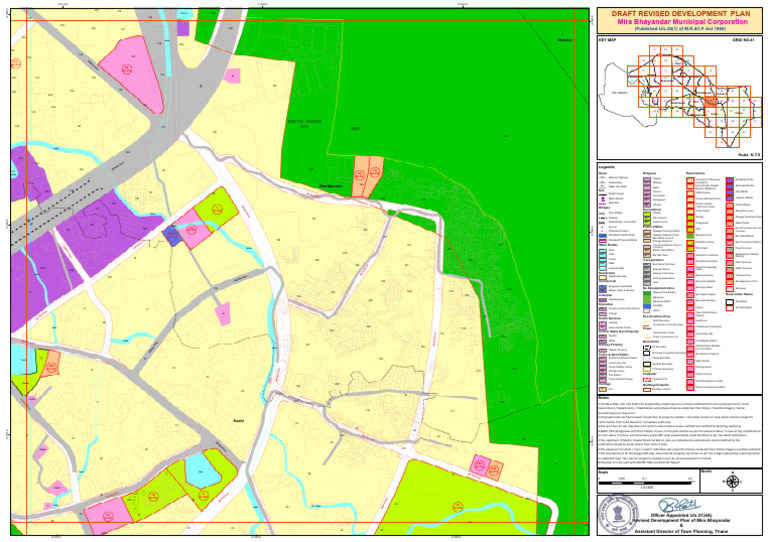Click the blue 'Published U/s.26(1)' subtitle line
768x542 pixels.
[680, 29]
